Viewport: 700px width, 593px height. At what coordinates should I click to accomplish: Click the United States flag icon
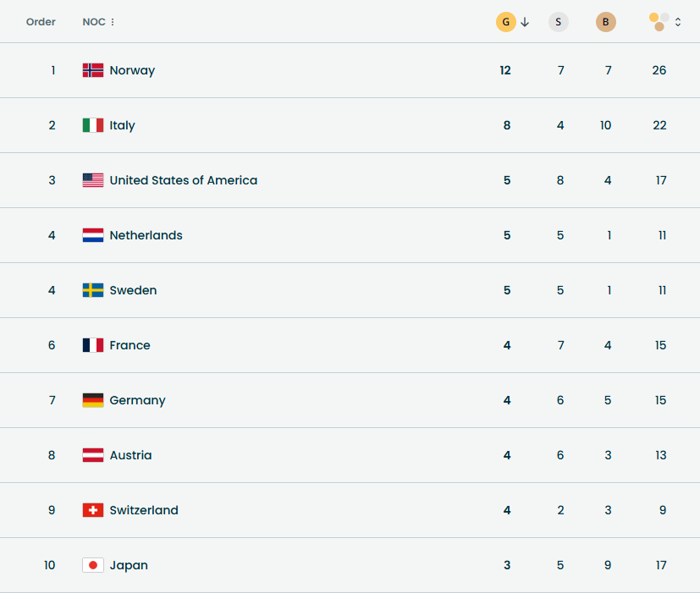(93, 180)
